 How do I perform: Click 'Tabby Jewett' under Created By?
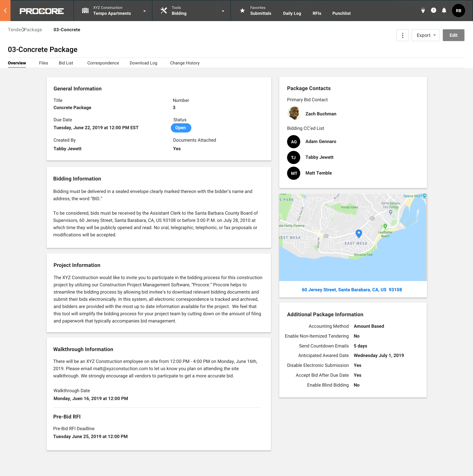point(68,149)
